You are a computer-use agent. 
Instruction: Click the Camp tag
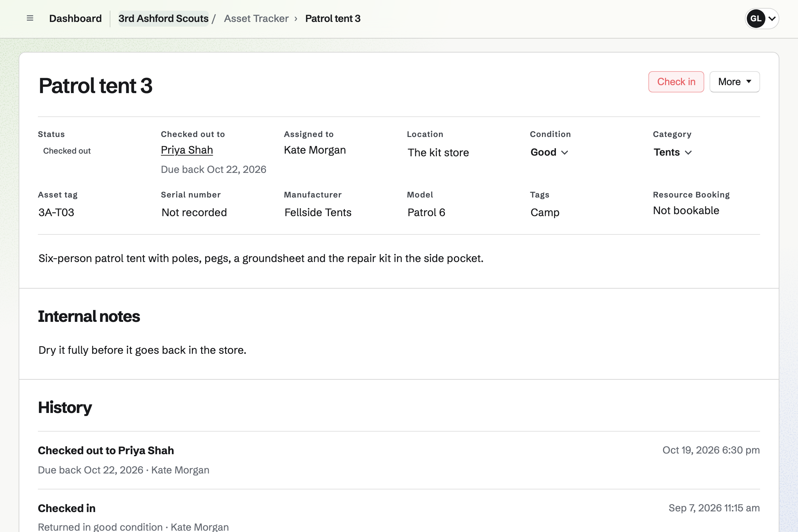[545, 212]
